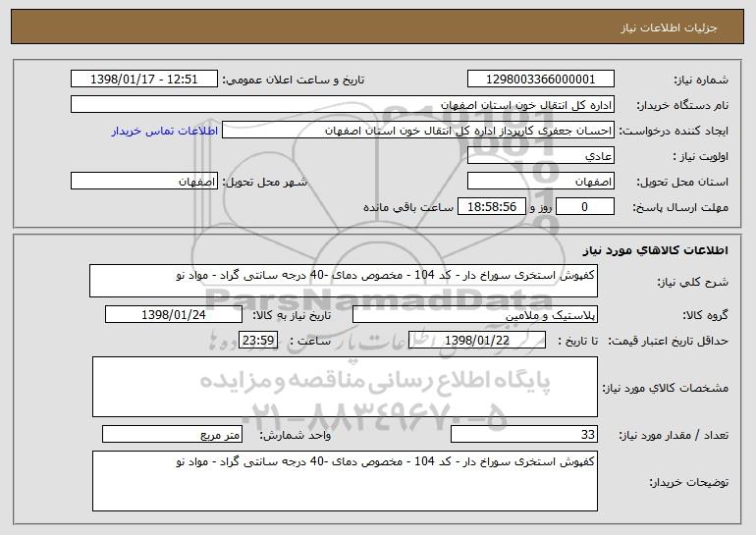Click the quantity field showing 33
756x535 pixels.
click(524, 434)
